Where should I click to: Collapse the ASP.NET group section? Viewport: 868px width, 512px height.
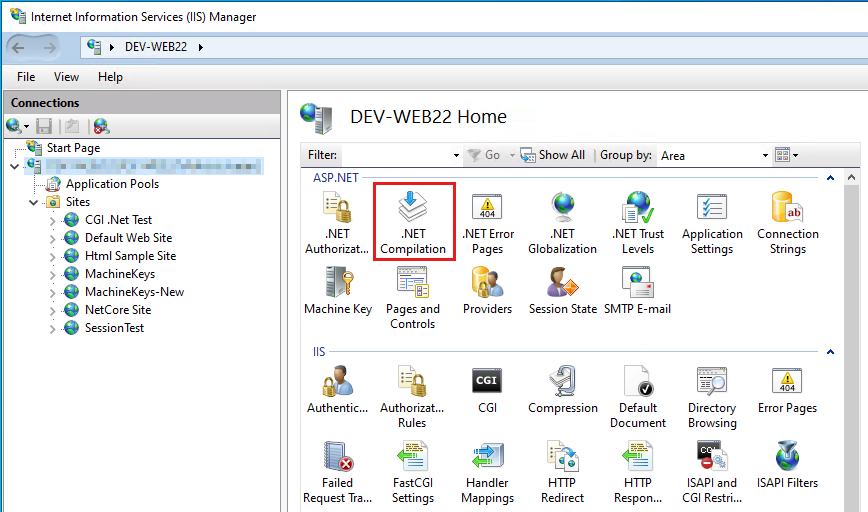(828, 177)
